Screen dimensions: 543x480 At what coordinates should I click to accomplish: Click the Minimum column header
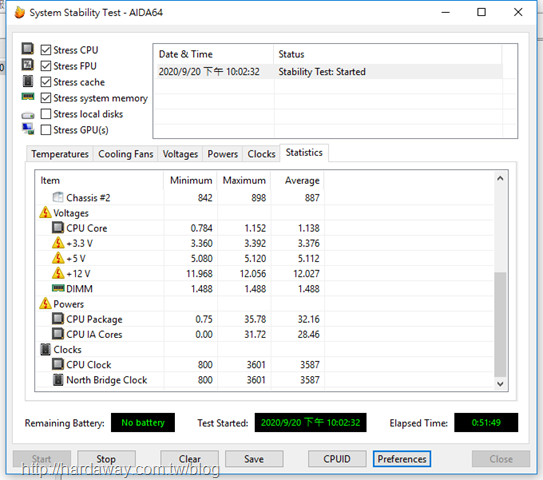pyautogui.click(x=190, y=180)
